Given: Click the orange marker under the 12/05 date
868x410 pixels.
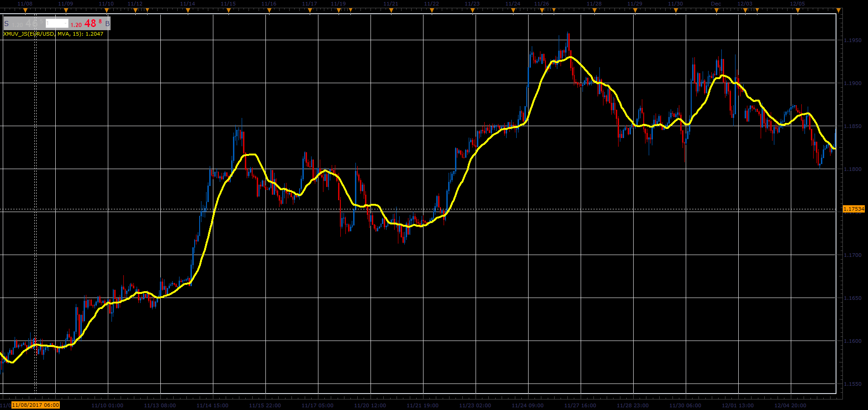Looking at the screenshot, I should click(x=798, y=10).
